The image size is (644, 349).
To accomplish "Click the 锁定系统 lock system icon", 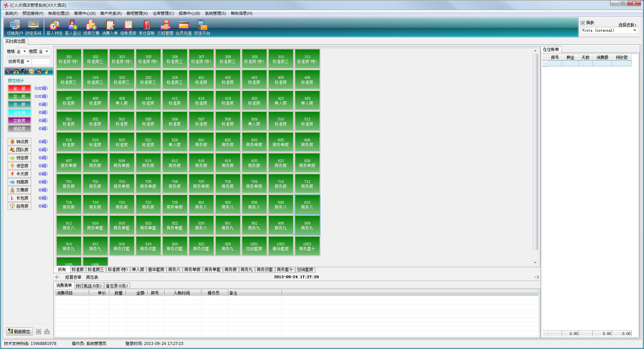I will coord(33,28).
